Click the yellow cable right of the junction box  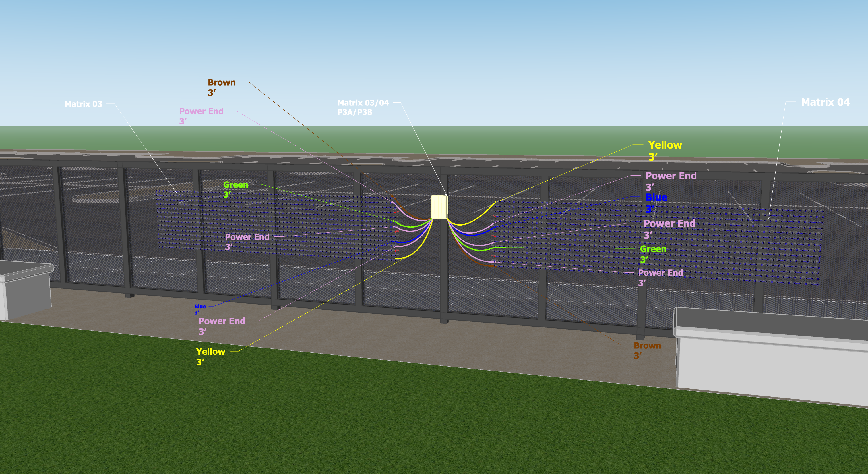click(468, 224)
